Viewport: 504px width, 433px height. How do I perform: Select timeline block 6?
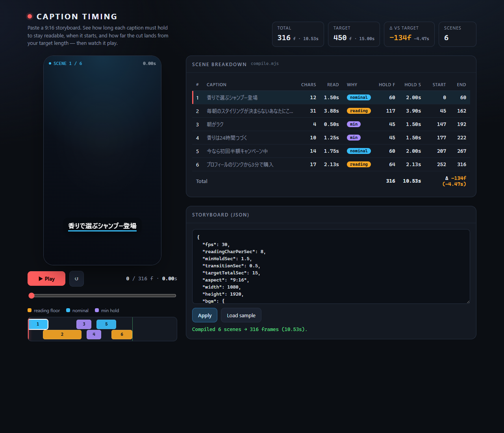[x=122, y=335]
